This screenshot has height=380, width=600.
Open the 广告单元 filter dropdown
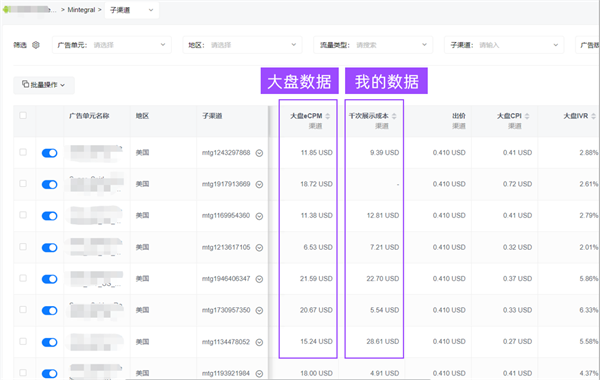tap(112, 45)
